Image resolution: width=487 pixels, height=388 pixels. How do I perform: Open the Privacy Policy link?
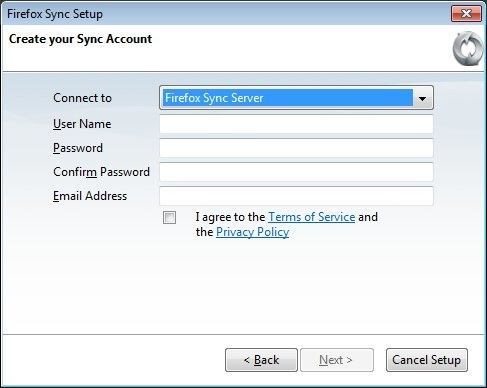tap(252, 232)
